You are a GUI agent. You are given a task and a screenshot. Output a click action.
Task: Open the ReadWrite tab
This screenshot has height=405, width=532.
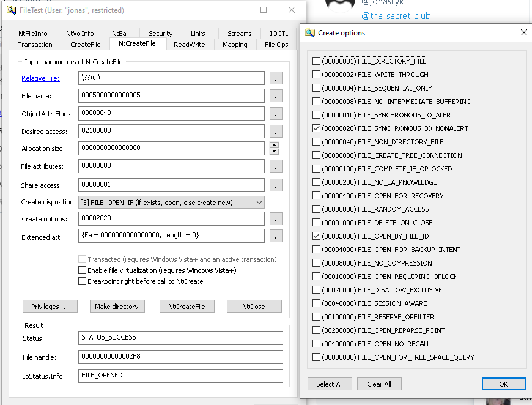click(x=190, y=45)
